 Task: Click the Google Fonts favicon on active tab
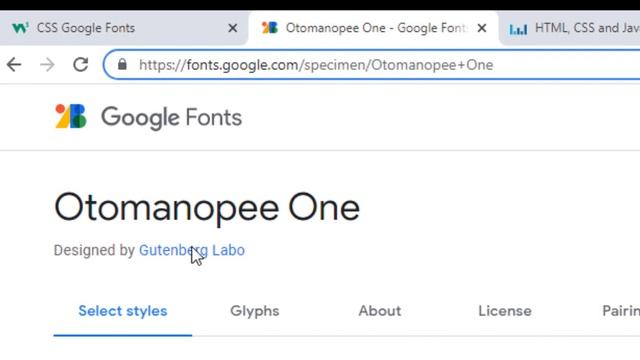click(269, 28)
